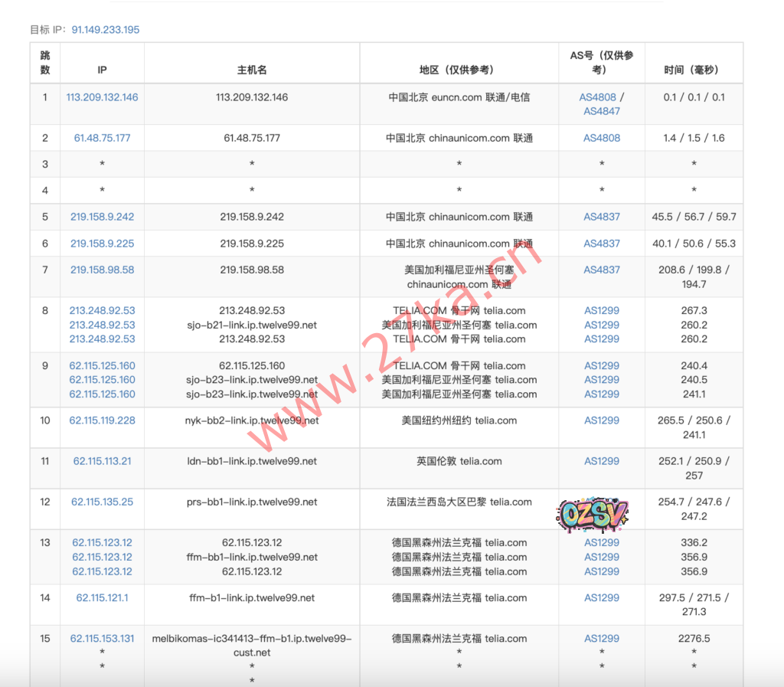Click IP link 62.115.113.21
Viewport: 784px width, 687px height.
(102, 461)
